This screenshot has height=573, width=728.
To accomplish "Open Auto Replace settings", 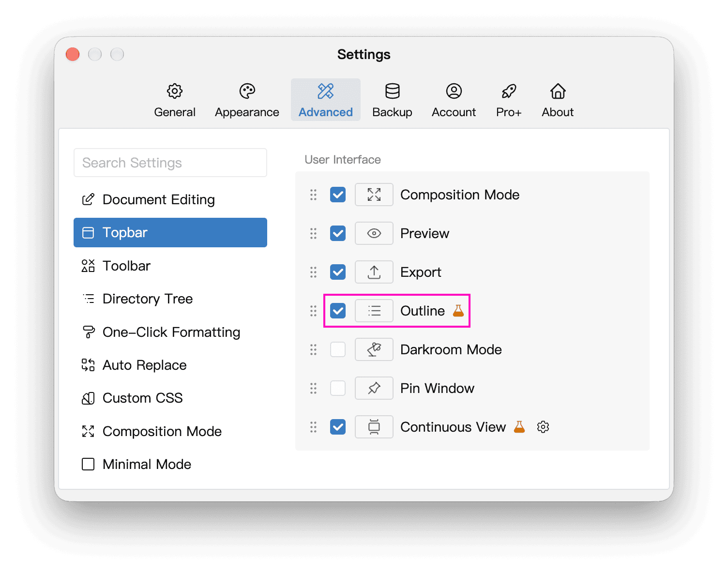I will pos(170,365).
